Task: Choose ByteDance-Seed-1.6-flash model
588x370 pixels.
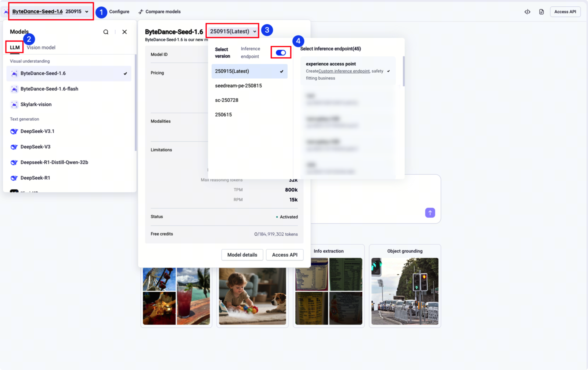Action: click(x=49, y=89)
